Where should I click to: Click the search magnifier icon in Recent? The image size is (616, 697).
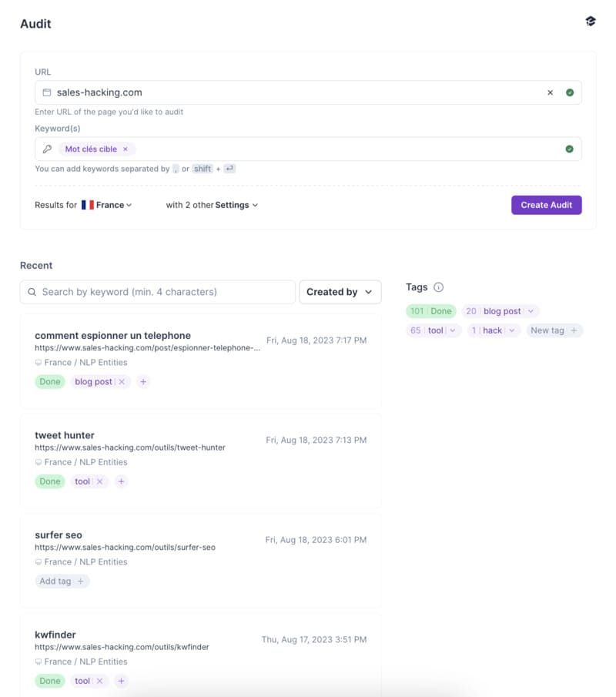32,292
